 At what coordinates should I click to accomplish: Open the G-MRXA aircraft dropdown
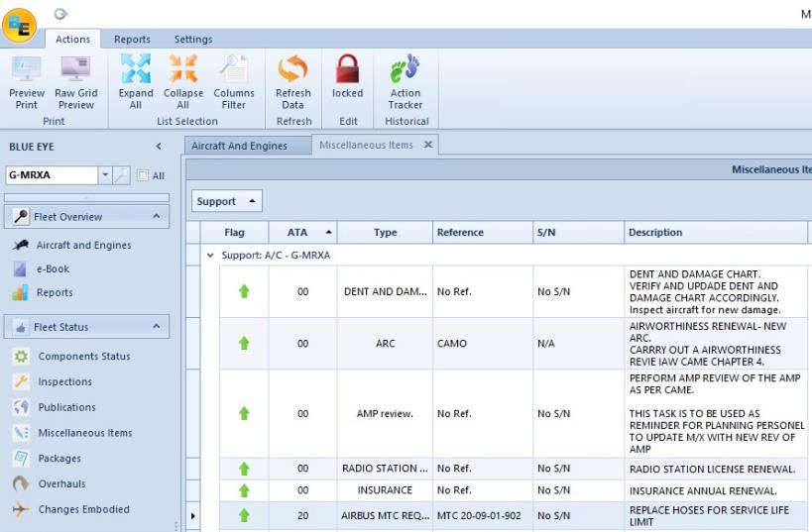[106, 175]
